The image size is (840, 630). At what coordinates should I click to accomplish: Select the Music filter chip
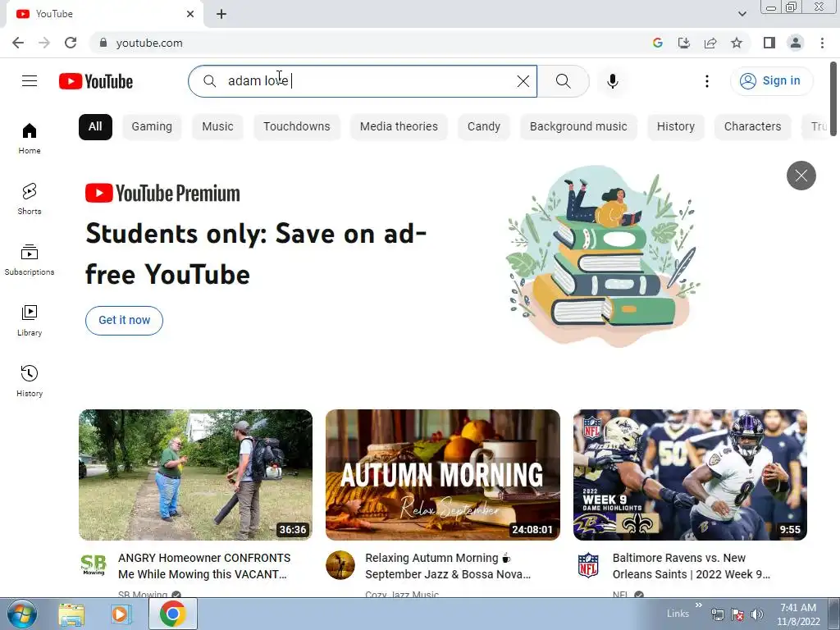click(217, 126)
